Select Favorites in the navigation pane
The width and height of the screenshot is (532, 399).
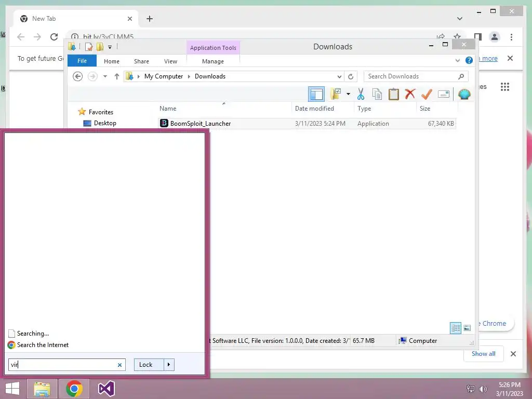101,112
